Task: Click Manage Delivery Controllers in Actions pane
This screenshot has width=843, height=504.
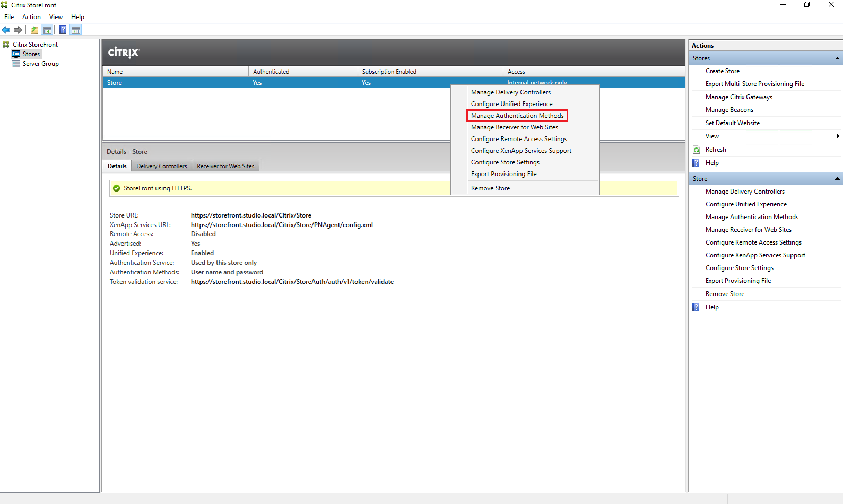Action: pos(745,192)
